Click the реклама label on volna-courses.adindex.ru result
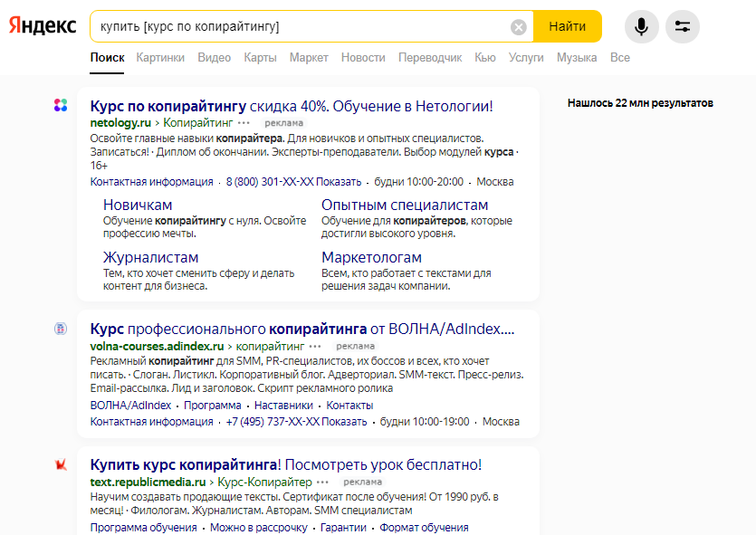 355,346
